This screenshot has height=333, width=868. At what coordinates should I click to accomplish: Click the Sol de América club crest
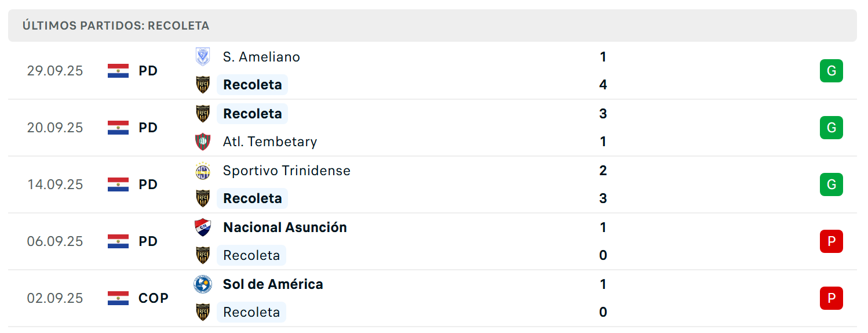[x=203, y=284]
